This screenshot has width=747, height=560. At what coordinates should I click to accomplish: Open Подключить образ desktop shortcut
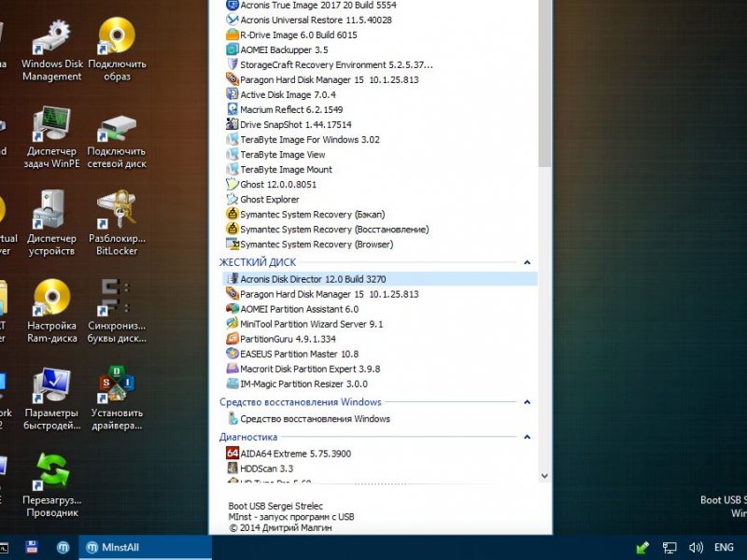117,49
